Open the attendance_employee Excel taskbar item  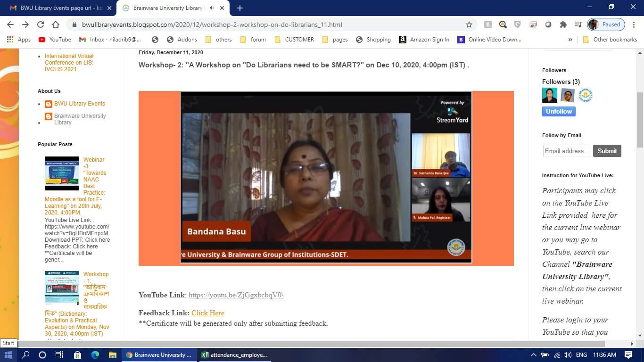tap(234, 355)
